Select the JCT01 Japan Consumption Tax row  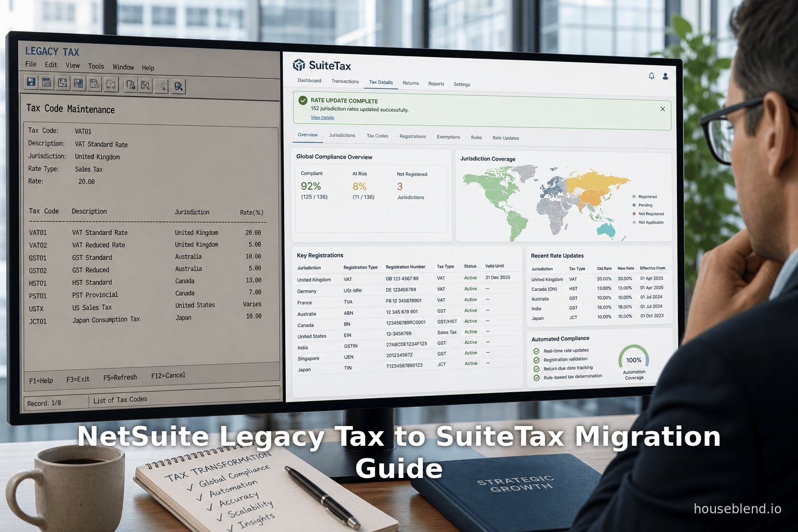145,319
